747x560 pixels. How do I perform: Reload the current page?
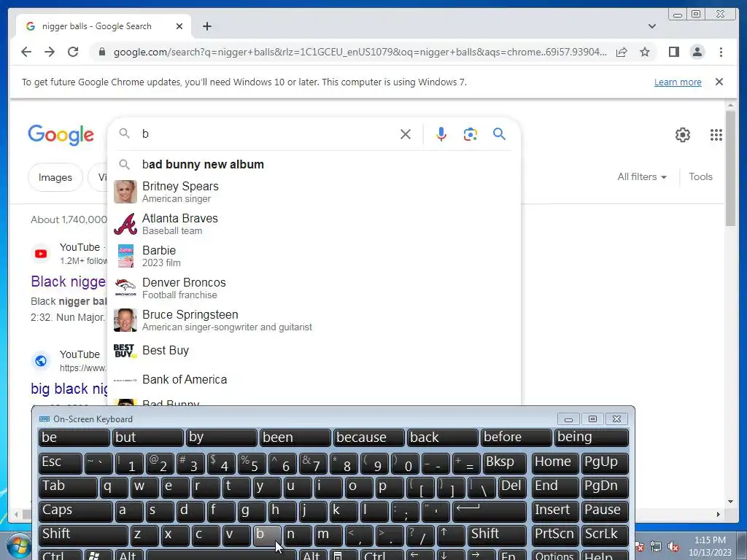click(x=73, y=52)
